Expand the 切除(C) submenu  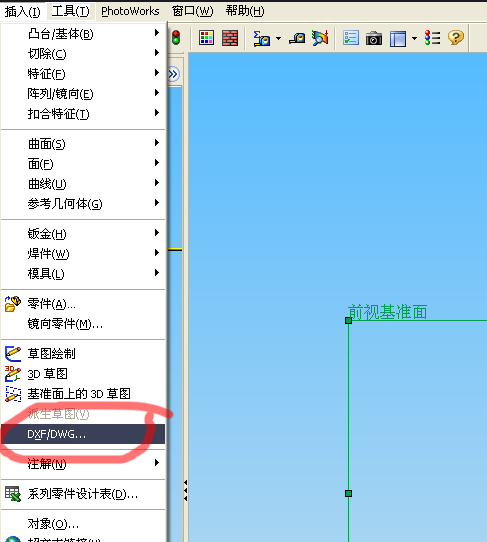pos(83,54)
